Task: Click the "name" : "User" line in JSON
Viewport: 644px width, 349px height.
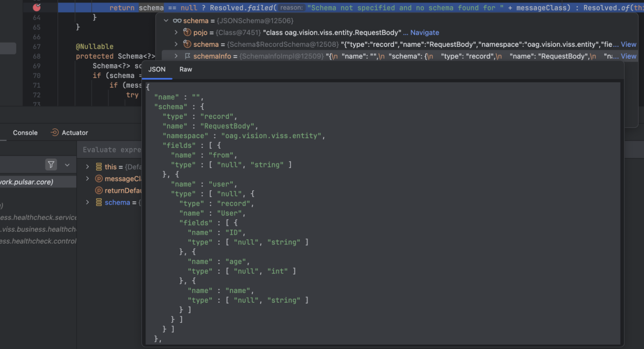Action: pos(212,213)
